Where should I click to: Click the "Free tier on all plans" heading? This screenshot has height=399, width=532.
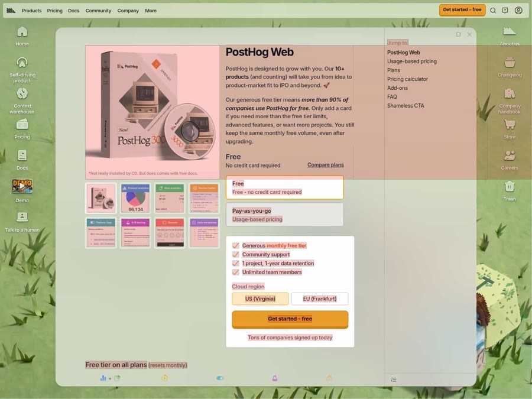tap(116, 365)
